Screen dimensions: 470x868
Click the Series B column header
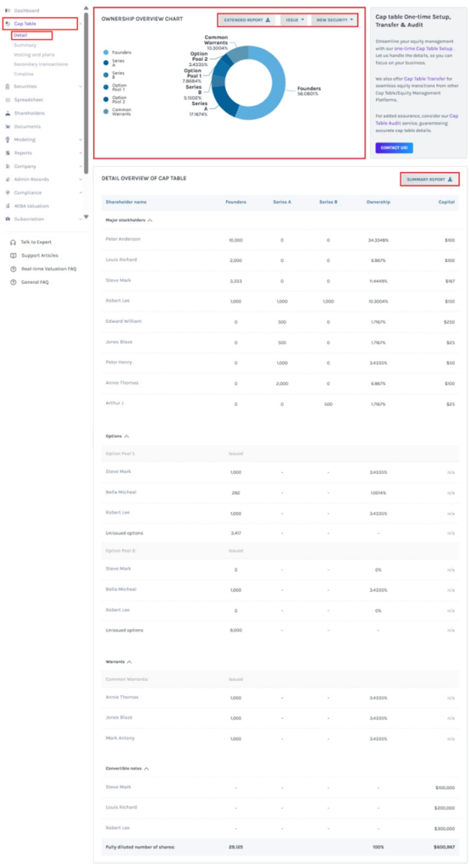pos(328,202)
